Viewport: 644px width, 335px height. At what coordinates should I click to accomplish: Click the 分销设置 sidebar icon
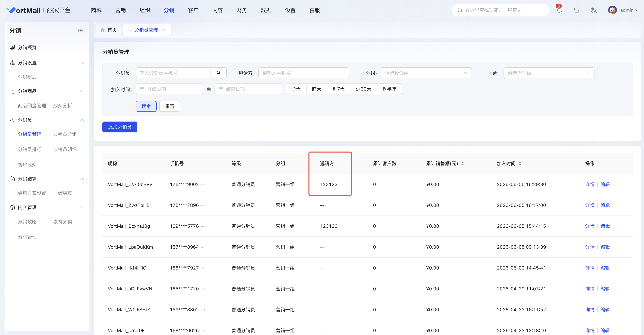12,62
